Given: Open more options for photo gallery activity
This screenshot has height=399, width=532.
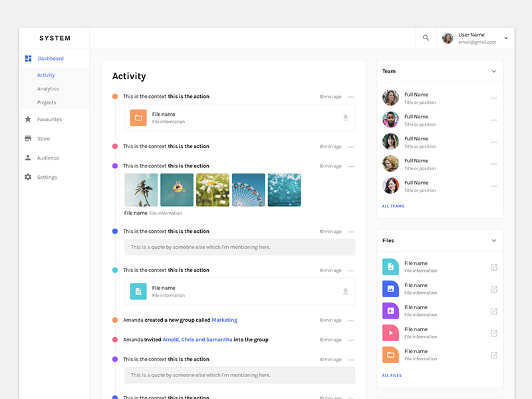Looking at the screenshot, I should [x=351, y=167].
